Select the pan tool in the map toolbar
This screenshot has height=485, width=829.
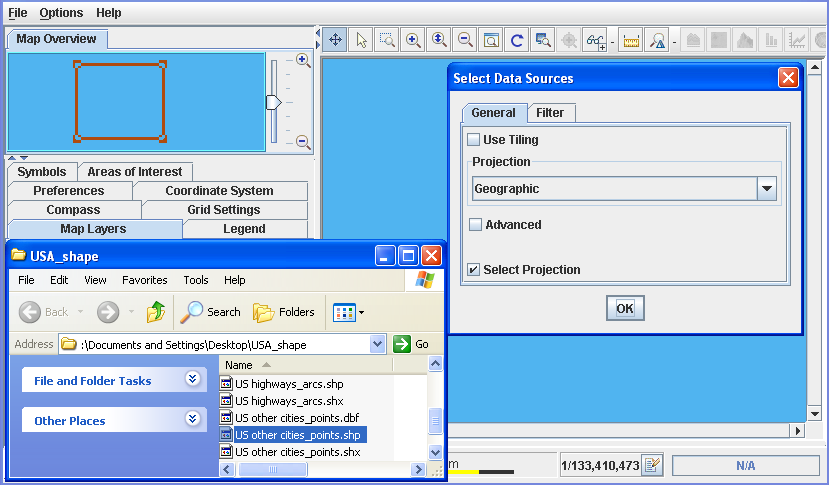coord(335,40)
